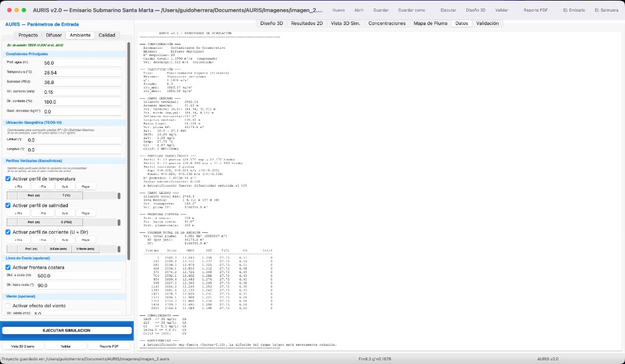Click Ejecutar in the top toolbar
Image resolution: width=625 pixels, height=364 pixels.
[448, 10]
